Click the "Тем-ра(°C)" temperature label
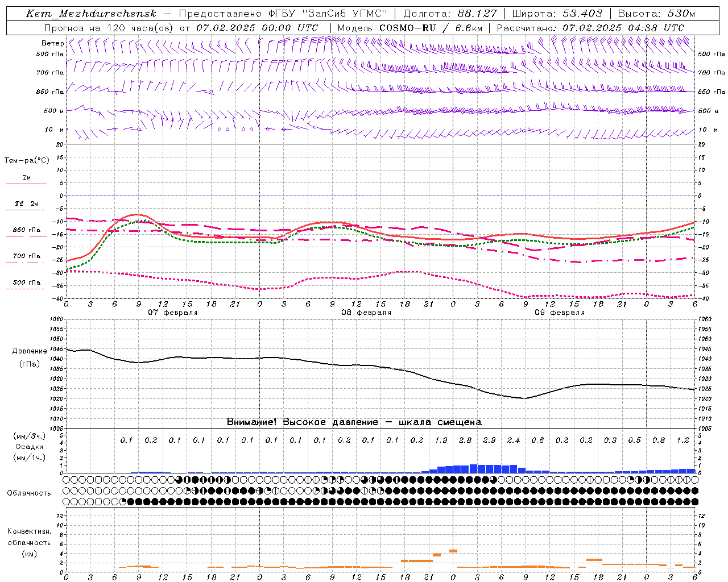 [27, 161]
